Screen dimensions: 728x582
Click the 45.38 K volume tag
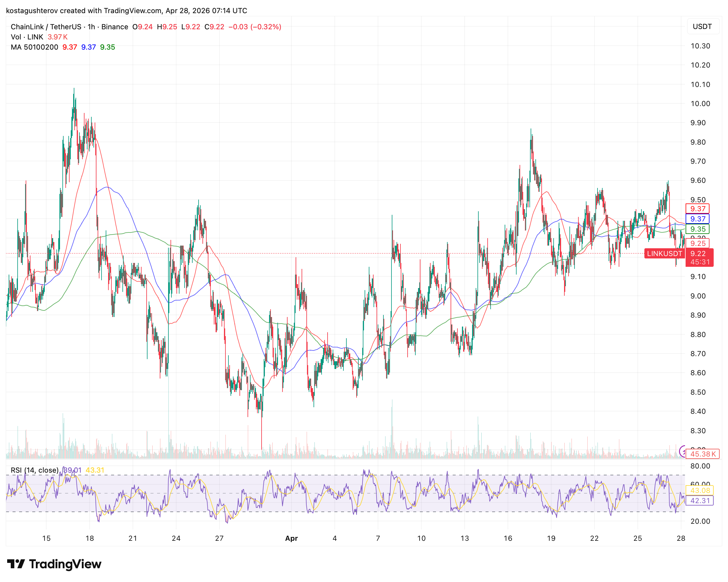tap(702, 454)
